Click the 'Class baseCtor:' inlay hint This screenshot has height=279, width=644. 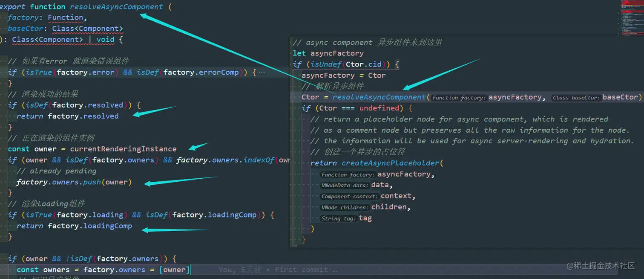[576, 98]
